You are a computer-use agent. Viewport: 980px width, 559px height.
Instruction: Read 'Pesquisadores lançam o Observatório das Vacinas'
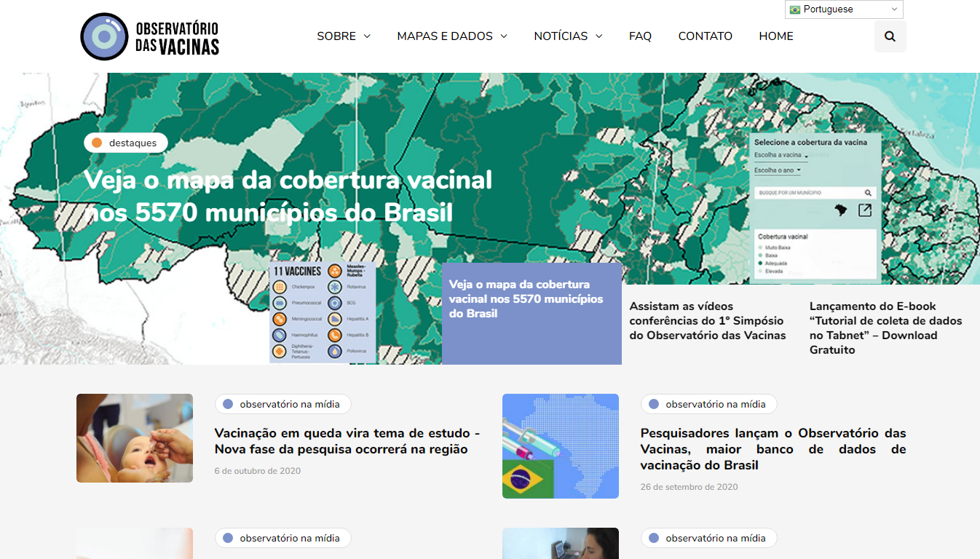click(772, 449)
